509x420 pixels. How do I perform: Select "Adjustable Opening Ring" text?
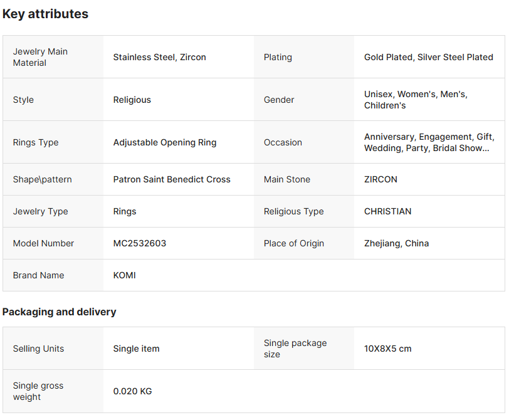click(164, 142)
